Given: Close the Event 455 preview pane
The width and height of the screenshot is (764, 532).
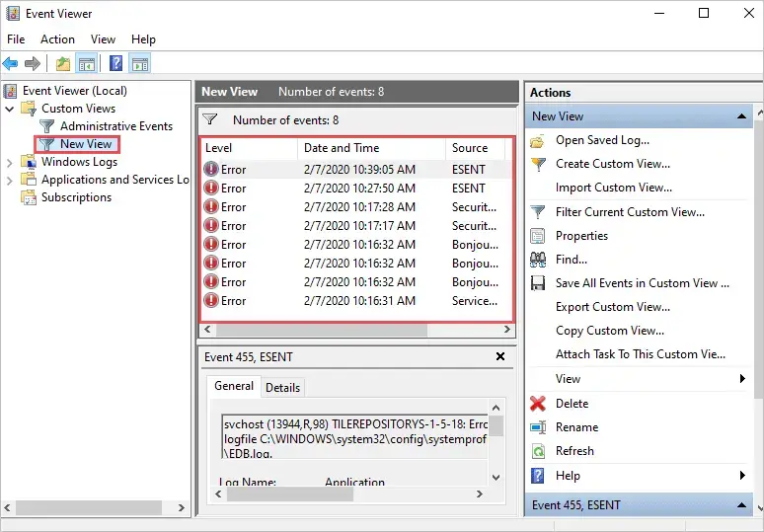Looking at the screenshot, I should tap(499, 356).
